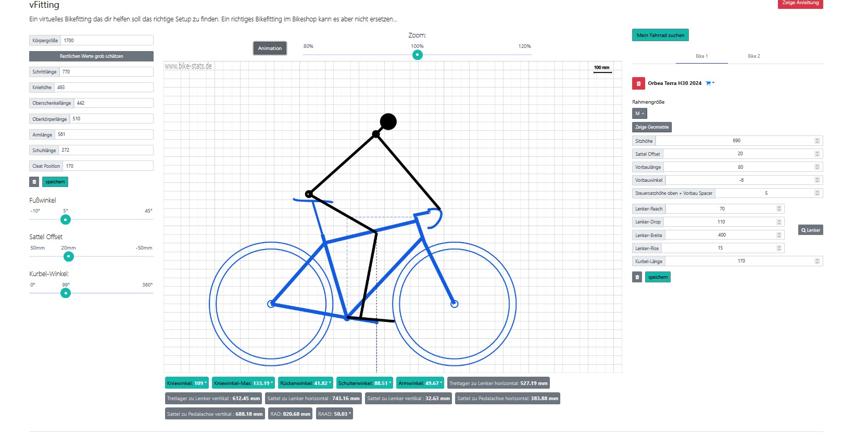Save body measurements with left speichern button
Image resolution: width=868 pixels, height=434 pixels.
click(x=55, y=182)
